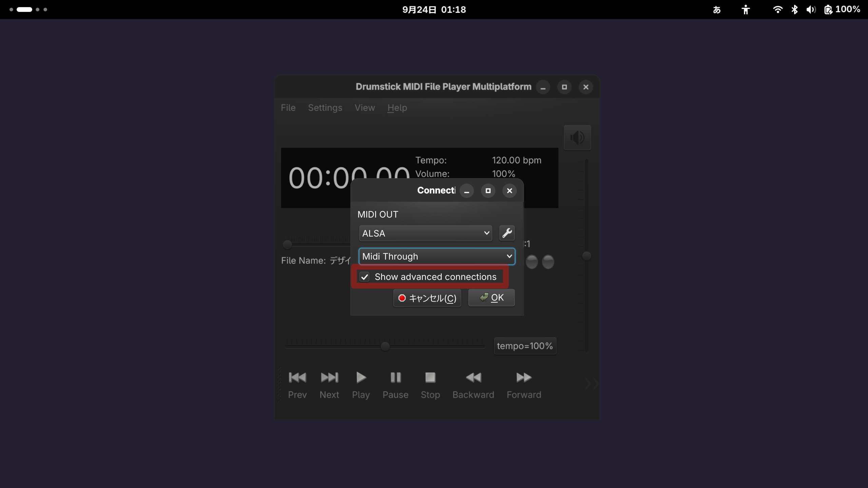Click the File Name label text
The image size is (868, 488).
[303, 261]
